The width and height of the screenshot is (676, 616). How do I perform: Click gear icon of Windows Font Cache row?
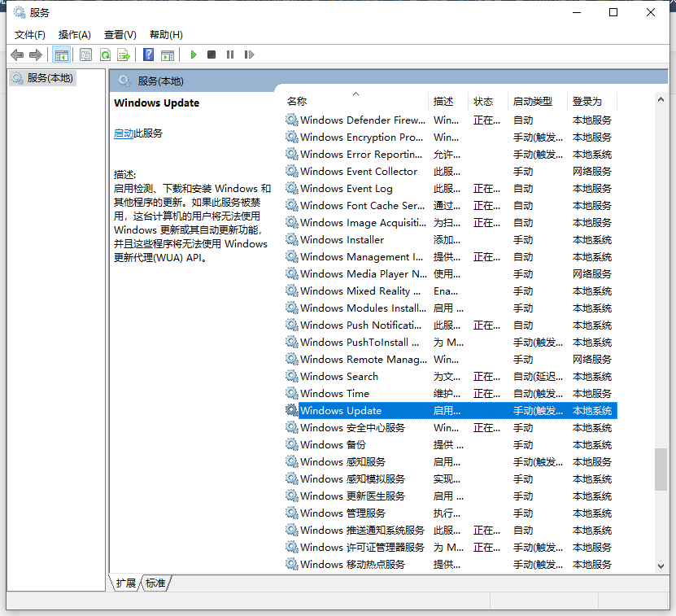click(x=292, y=205)
